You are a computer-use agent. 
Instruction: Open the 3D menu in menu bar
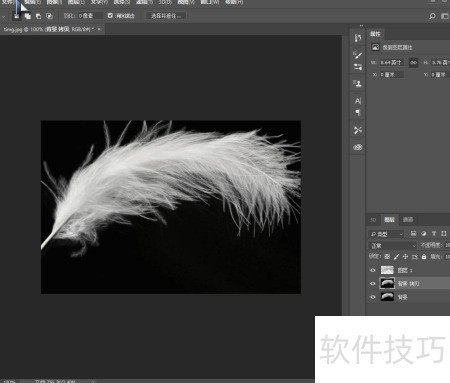click(x=165, y=2)
